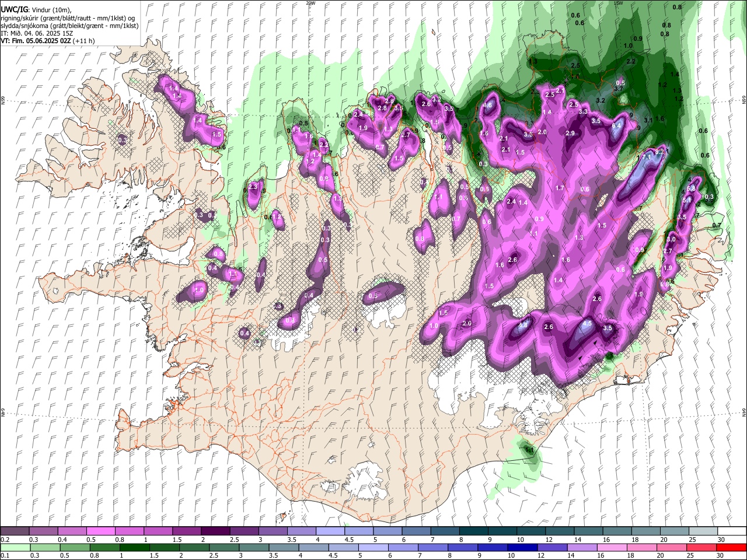The width and height of the screenshot is (747, 560).
Task: Click the hot pink 20–25 rain legend swatch
Action: coord(671,548)
